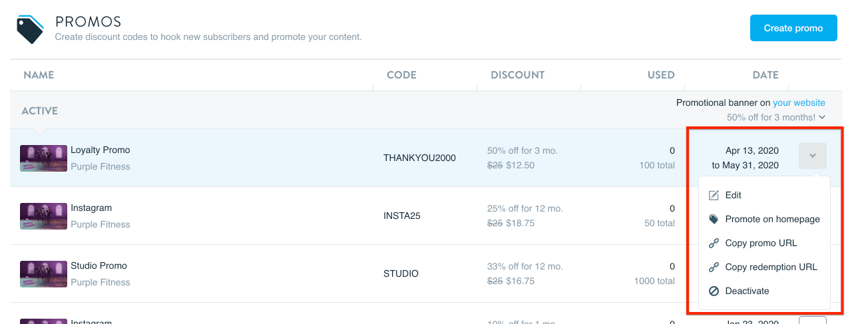Click the Studio Promo thumbnail image
Image resolution: width=868 pixels, height=324 pixels.
click(43, 274)
